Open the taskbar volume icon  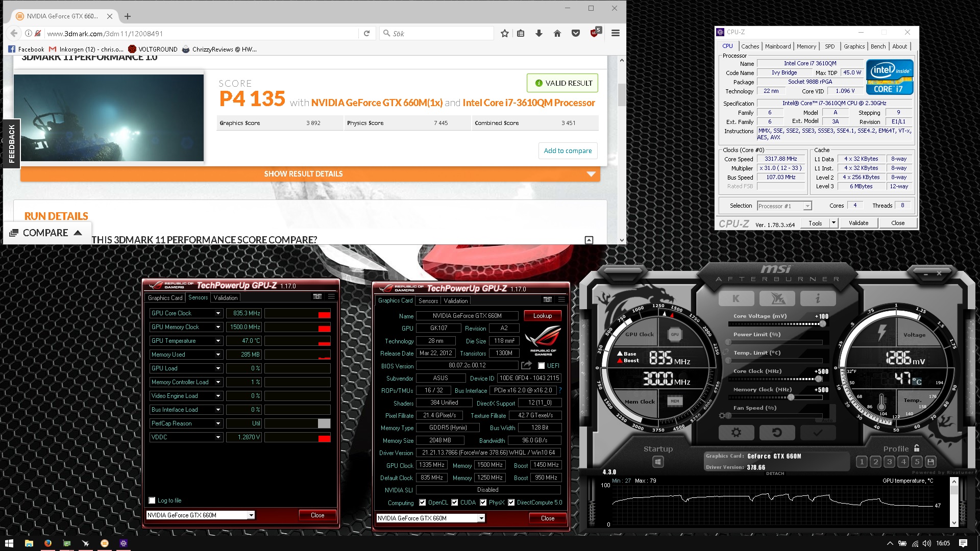coord(926,543)
